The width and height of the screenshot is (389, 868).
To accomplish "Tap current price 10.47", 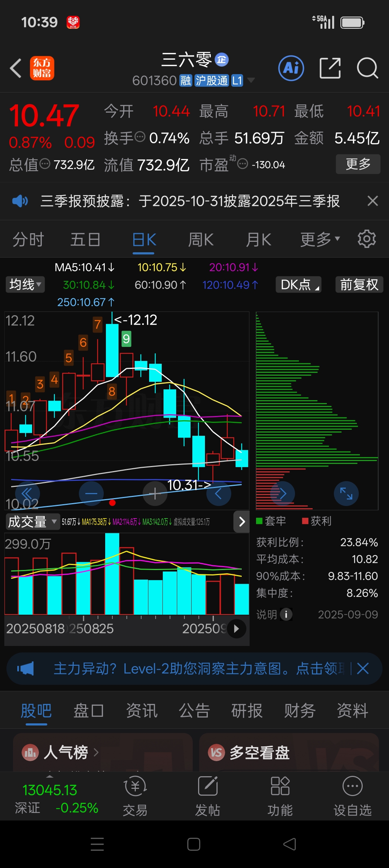I will click(44, 116).
